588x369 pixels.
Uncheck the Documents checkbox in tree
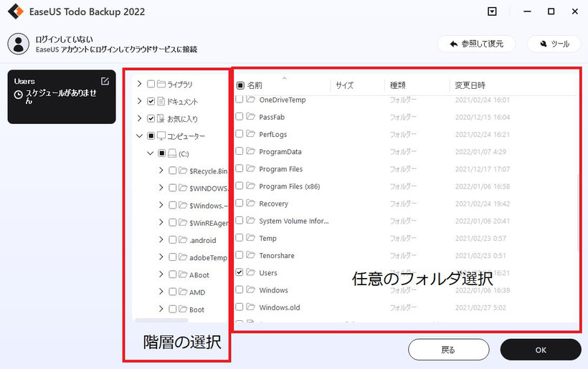point(151,101)
